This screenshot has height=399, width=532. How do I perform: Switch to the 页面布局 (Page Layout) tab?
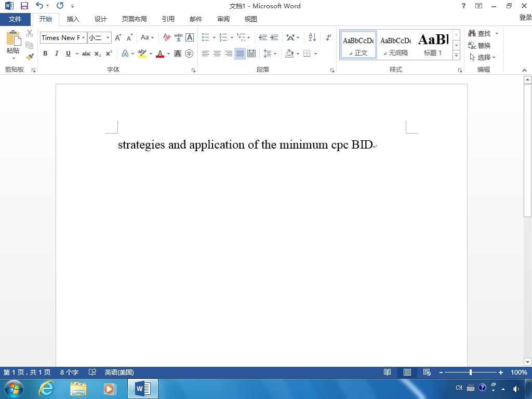(135, 19)
